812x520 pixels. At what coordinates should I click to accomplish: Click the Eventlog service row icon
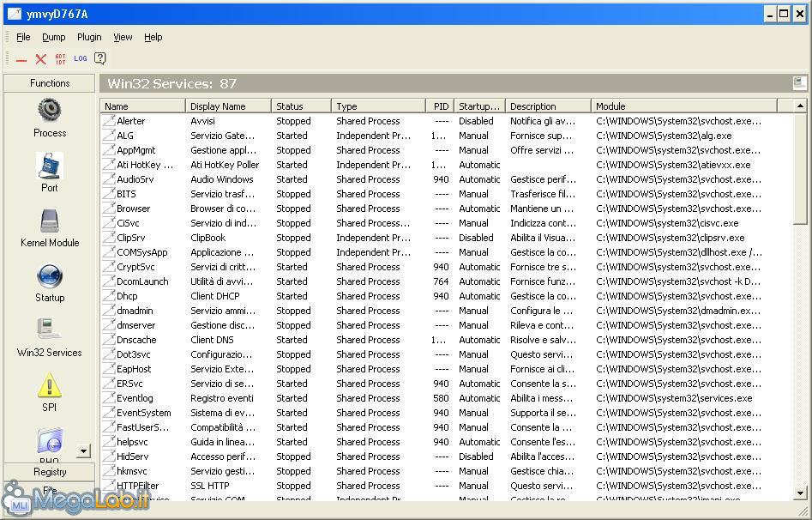pyautogui.click(x=109, y=398)
